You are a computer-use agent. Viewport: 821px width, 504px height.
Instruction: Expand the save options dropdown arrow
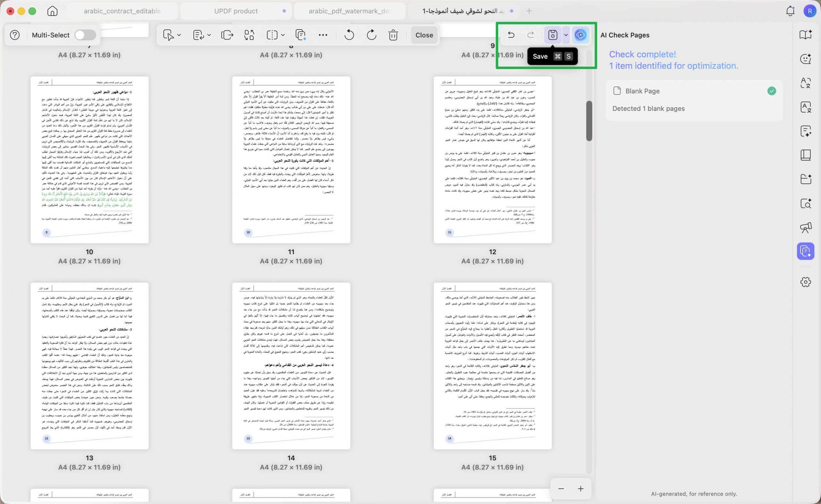point(566,35)
